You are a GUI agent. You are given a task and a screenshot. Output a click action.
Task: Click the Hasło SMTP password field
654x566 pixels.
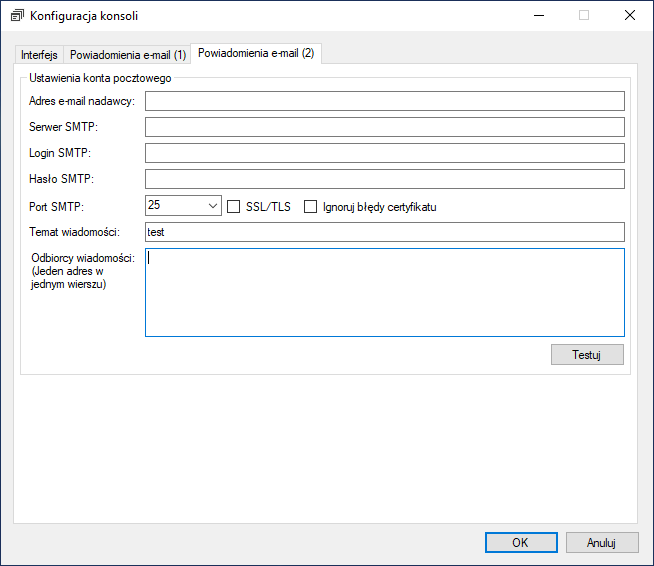[x=385, y=179]
